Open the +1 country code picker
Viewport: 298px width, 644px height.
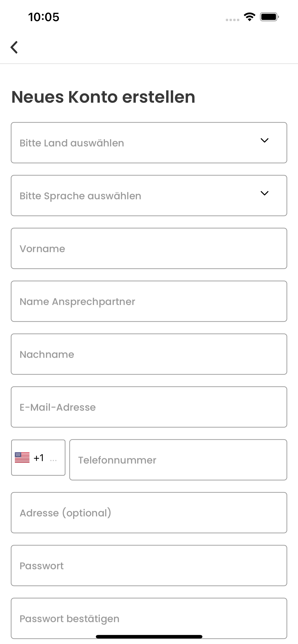pyautogui.click(x=38, y=458)
